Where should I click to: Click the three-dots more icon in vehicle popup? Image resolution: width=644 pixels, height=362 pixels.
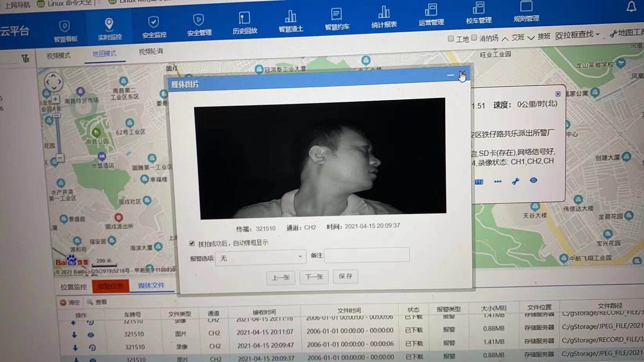click(x=497, y=181)
